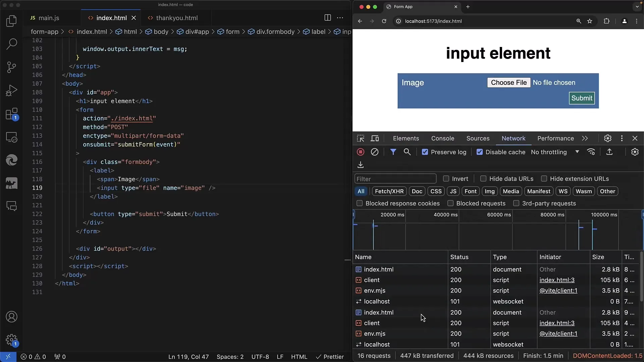Image resolution: width=644 pixels, height=362 pixels.
Task: Click the record/stop button in DevTools
Action: coord(360,152)
